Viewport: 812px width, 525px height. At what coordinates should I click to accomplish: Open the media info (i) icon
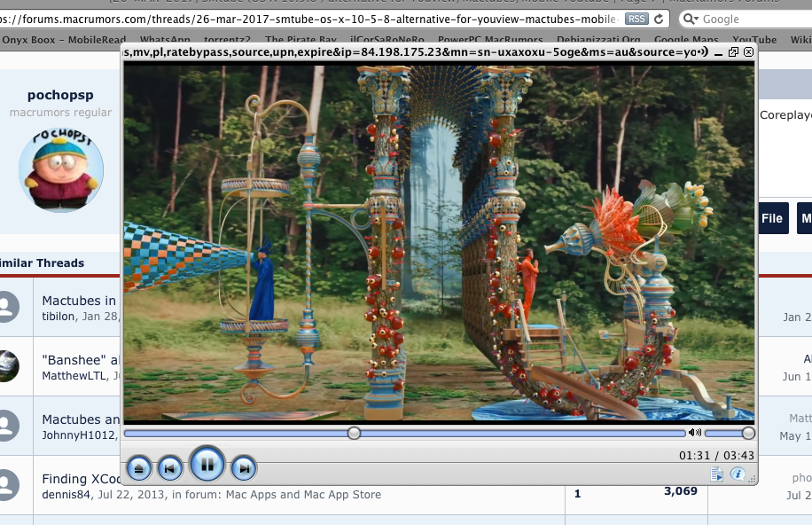click(737, 475)
